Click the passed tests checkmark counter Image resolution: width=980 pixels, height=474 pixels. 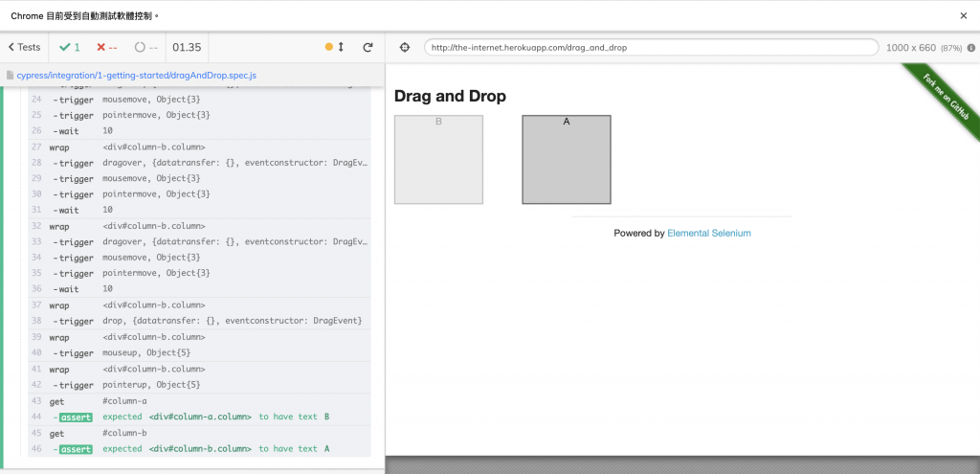(69, 47)
